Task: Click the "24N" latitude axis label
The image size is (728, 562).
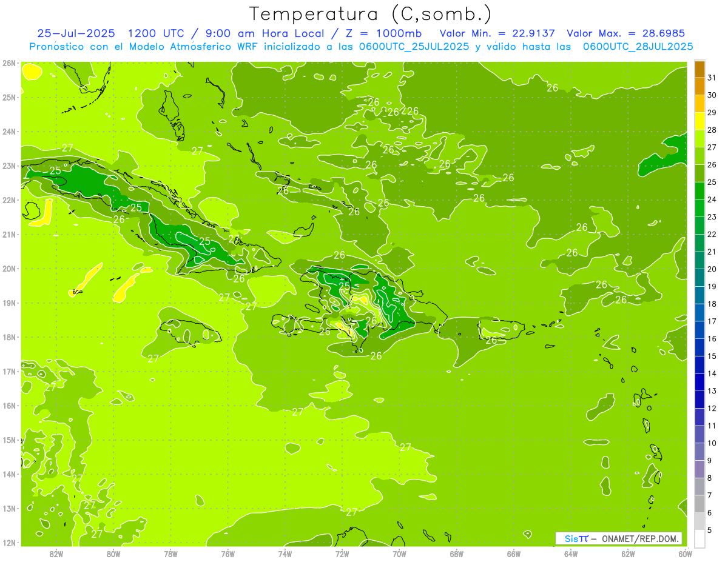Action: (9, 132)
